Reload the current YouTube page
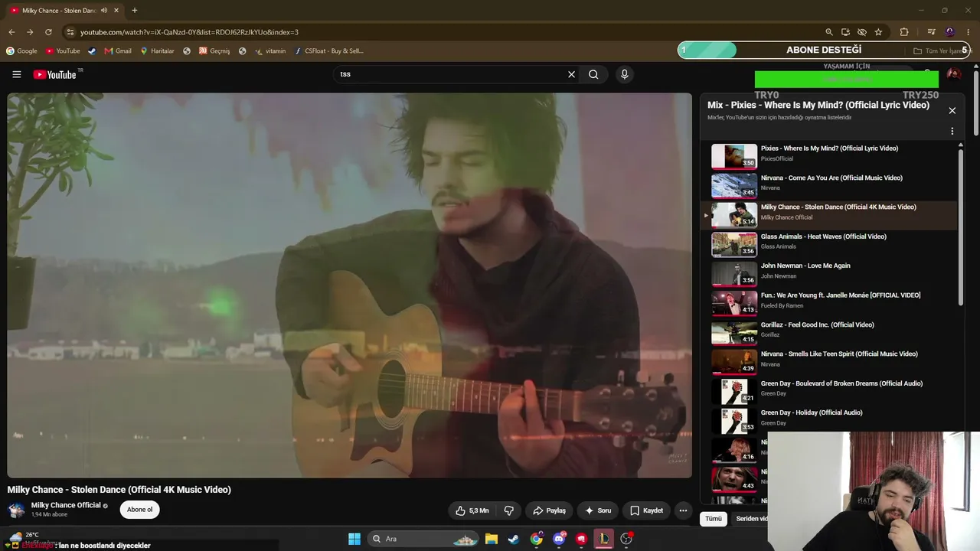The image size is (980, 551). coord(48,32)
